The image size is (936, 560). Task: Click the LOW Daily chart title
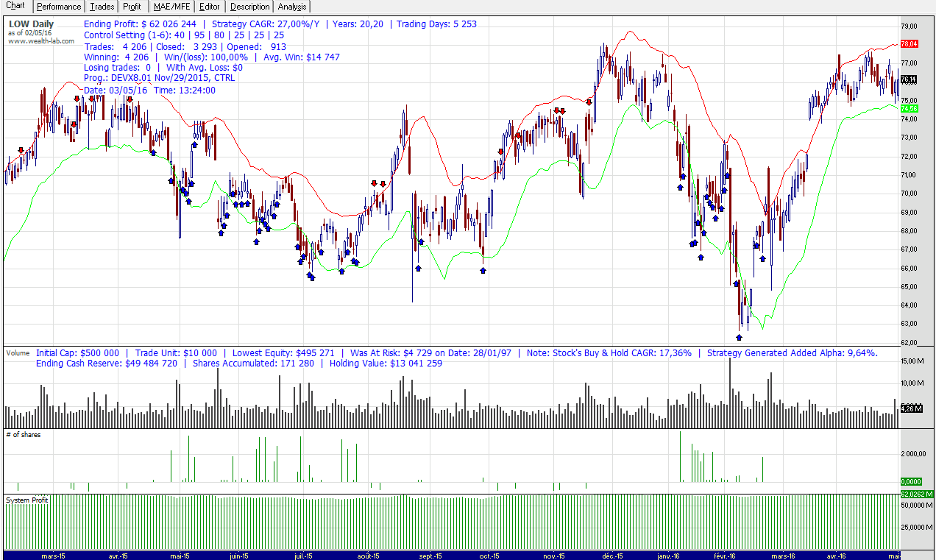pyautogui.click(x=31, y=24)
